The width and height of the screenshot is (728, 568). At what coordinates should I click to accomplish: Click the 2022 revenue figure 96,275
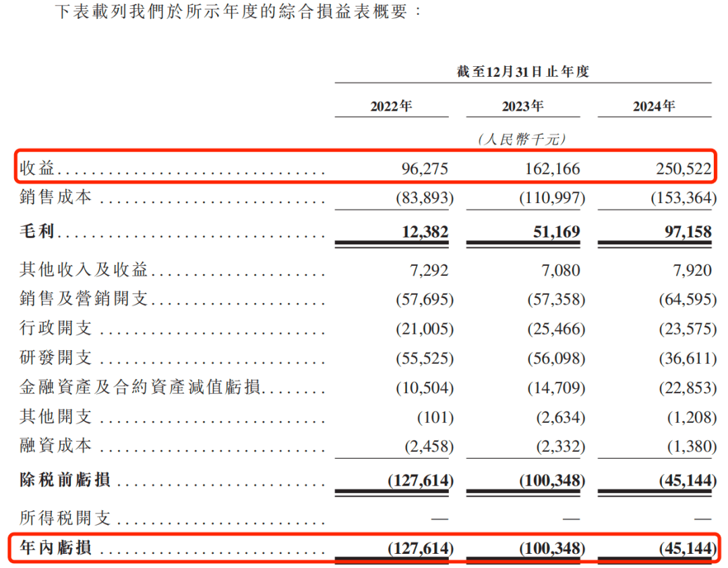[x=425, y=169]
